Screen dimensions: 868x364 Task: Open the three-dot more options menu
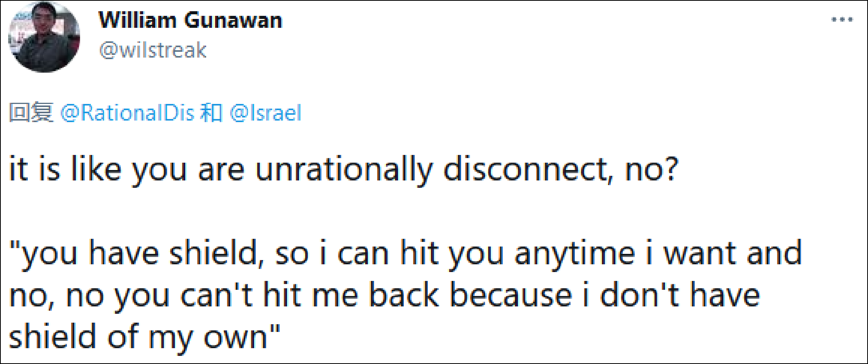(x=842, y=20)
